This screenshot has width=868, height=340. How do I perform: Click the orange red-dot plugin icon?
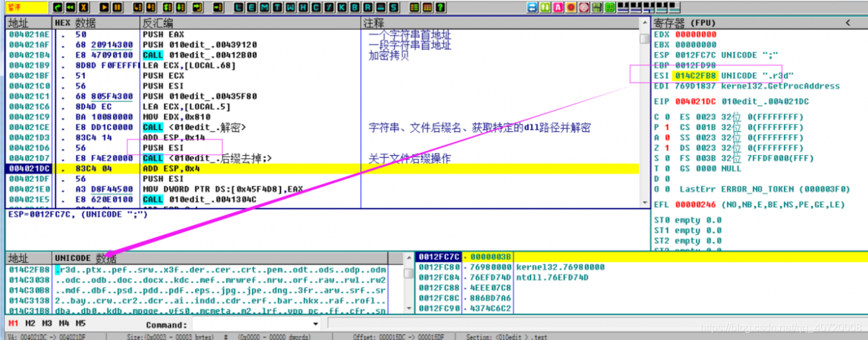coord(571,7)
